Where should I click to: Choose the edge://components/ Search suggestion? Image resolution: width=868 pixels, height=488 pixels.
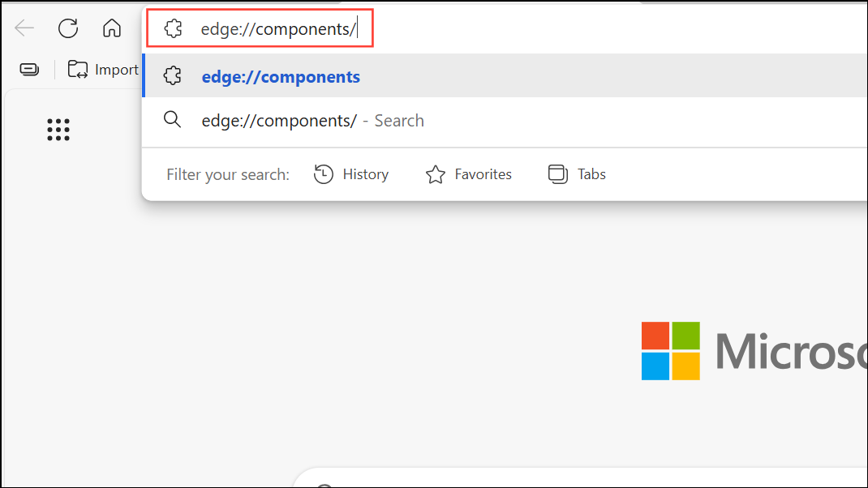click(312, 120)
